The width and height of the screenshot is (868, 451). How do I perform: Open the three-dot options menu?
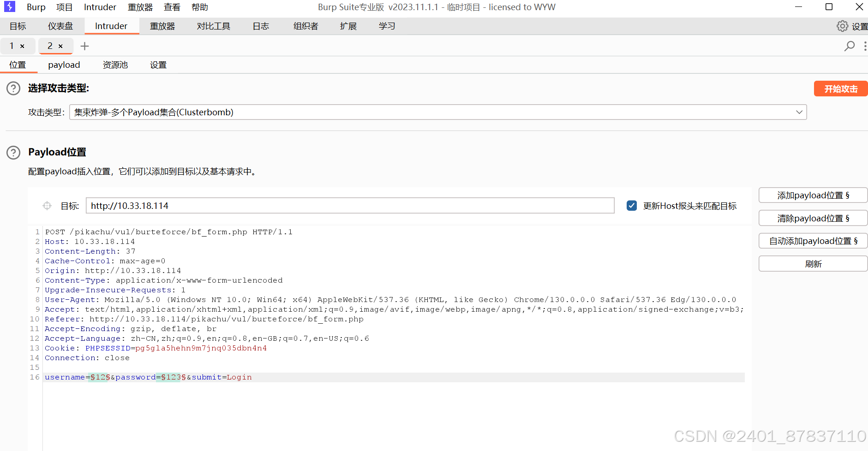(865, 46)
